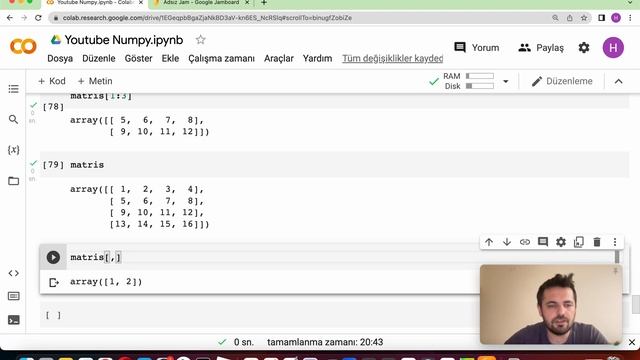
Task: Reload the browser page
Action: (x=38, y=18)
